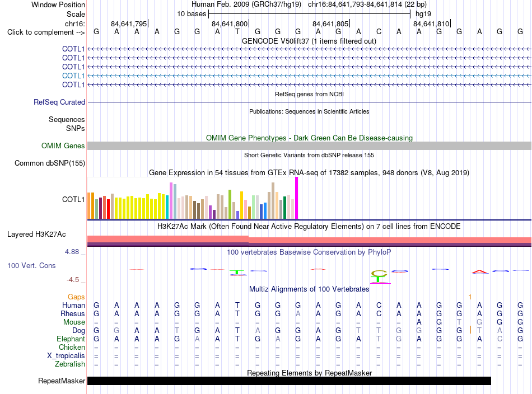532x394 pixels.
Task: Click the gray OMIM Genes bar
Action: 309,146
